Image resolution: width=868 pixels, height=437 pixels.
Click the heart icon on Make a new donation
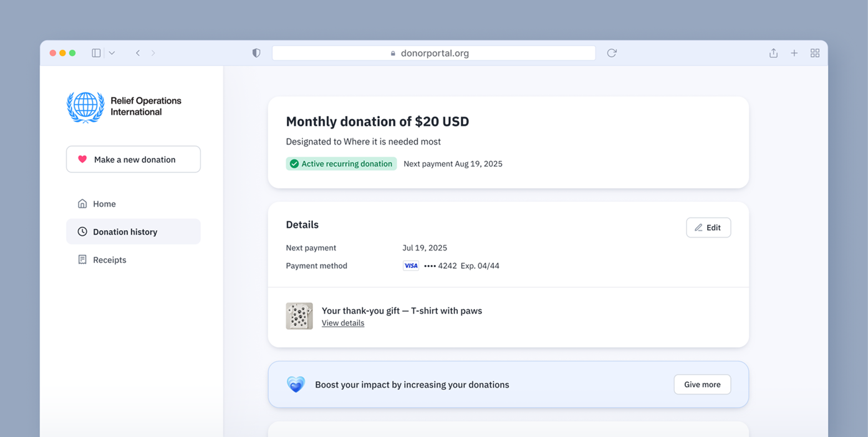[x=82, y=159]
